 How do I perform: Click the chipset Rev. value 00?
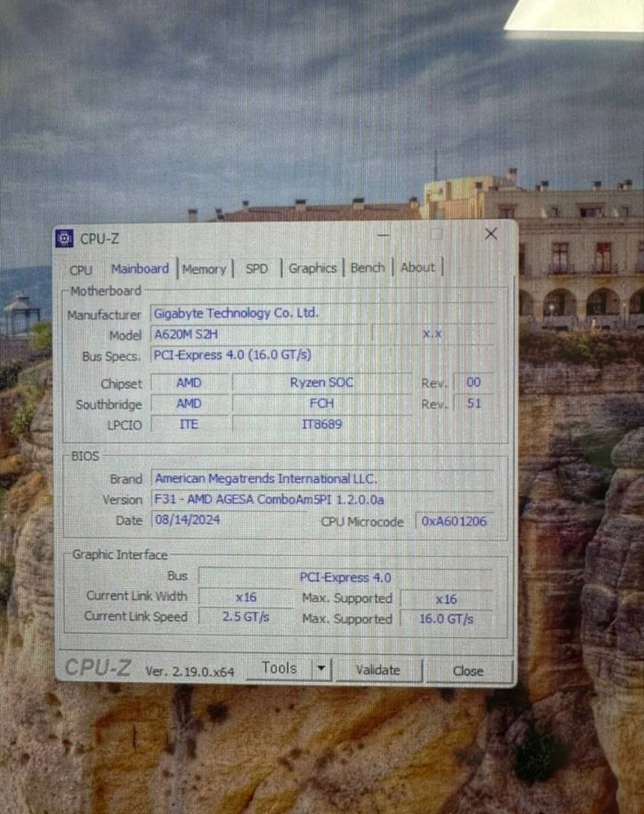(473, 383)
